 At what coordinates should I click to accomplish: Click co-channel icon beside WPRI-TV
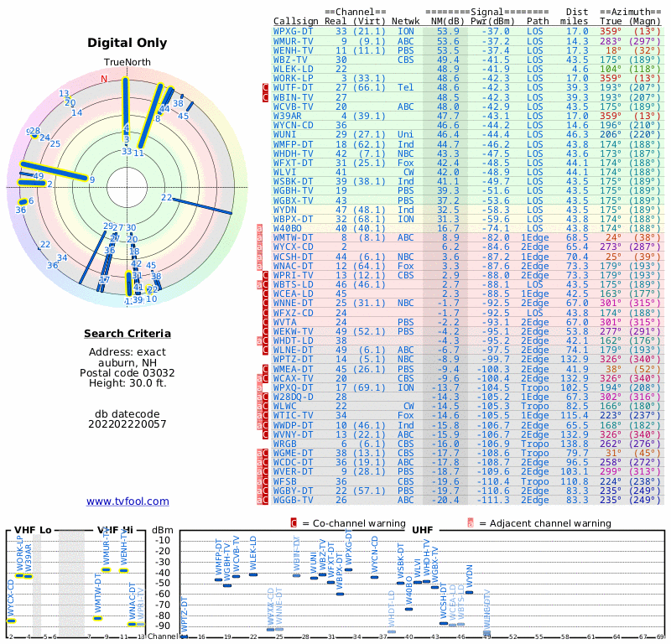click(265, 275)
